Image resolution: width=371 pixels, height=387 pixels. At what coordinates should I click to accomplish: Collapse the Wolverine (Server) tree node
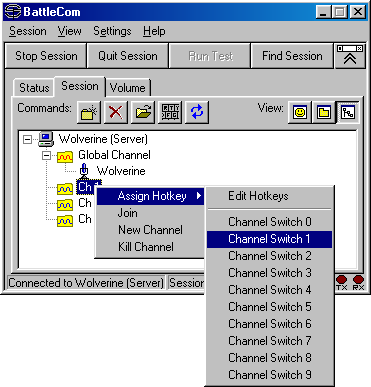coord(28,139)
